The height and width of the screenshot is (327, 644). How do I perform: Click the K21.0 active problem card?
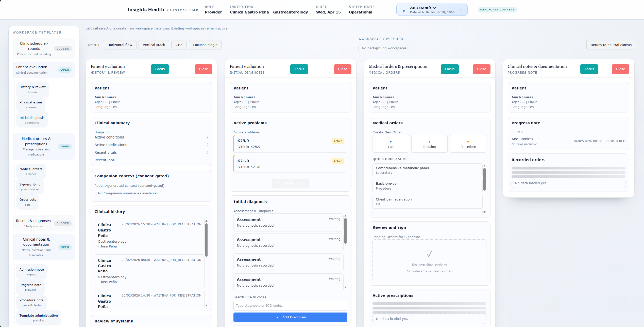[x=290, y=164]
